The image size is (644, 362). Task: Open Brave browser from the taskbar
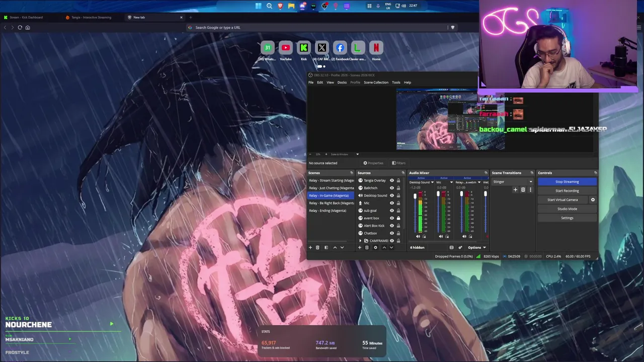click(280, 6)
